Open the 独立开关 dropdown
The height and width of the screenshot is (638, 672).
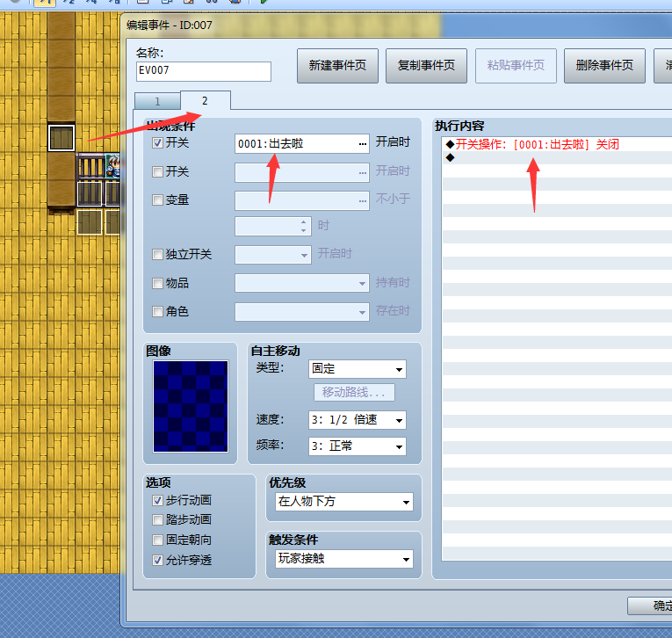click(x=272, y=255)
